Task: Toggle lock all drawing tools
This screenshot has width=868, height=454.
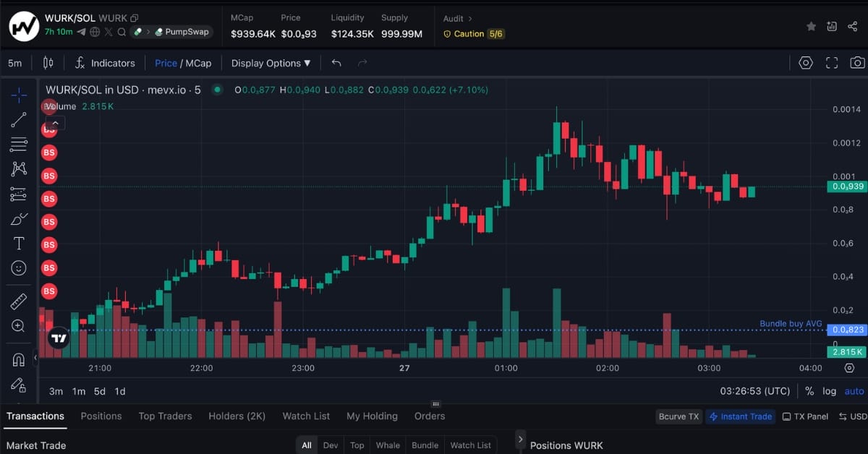Action: pos(19,384)
